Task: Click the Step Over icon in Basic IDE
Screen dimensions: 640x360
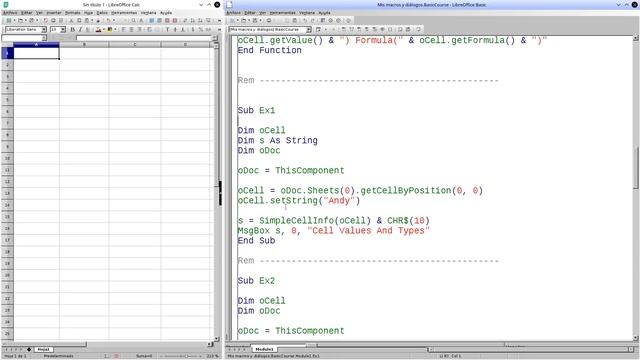Action: [x=343, y=29]
